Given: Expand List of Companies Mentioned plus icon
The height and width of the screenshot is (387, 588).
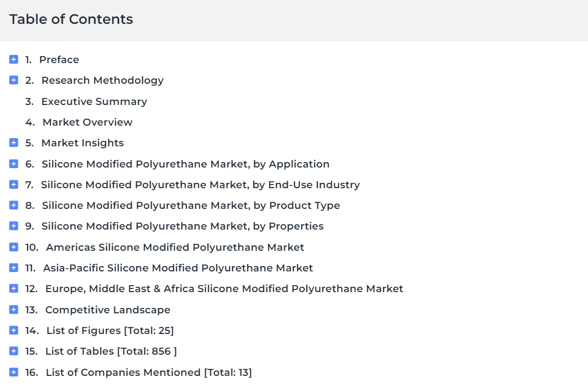Looking at the screenshot, I should pyautogui.click(x=13, y=372).
